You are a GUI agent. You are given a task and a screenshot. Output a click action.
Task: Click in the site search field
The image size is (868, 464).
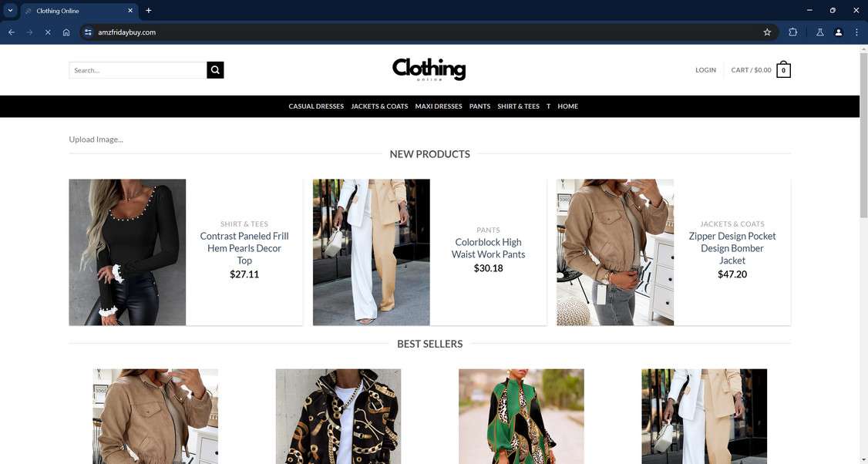[138, 70]
